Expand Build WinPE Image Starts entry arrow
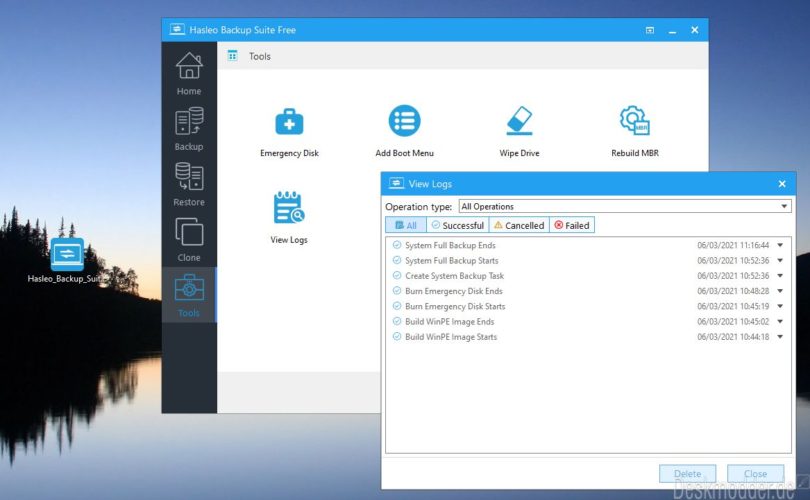 780,337
